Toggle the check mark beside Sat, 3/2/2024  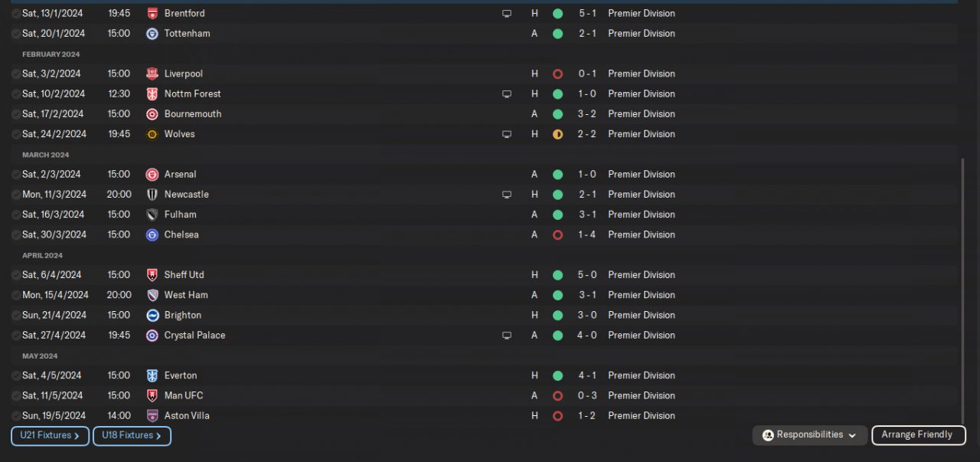(16, 74)
